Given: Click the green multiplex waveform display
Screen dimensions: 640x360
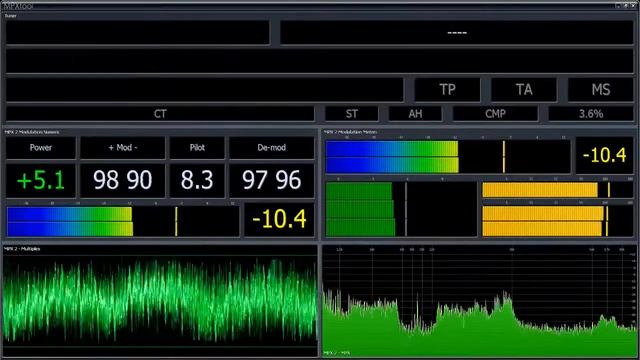Looking at the screenshot, I should [160, 301].
